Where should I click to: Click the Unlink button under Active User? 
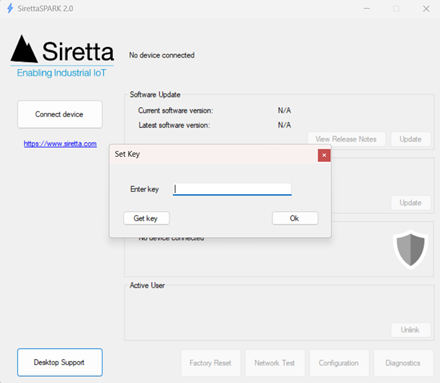click(411, 330)
